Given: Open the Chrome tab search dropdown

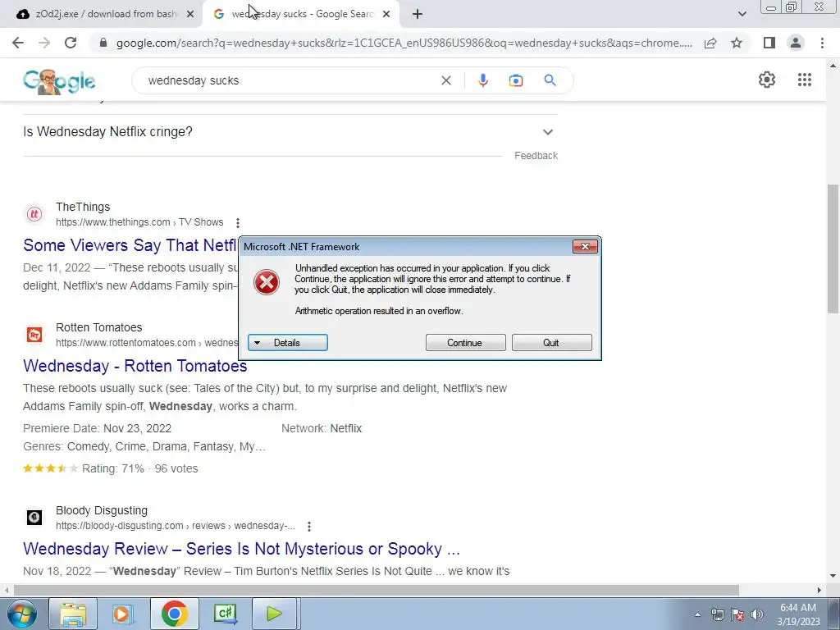Looking at the screenshot, I should tap(742, 15).
